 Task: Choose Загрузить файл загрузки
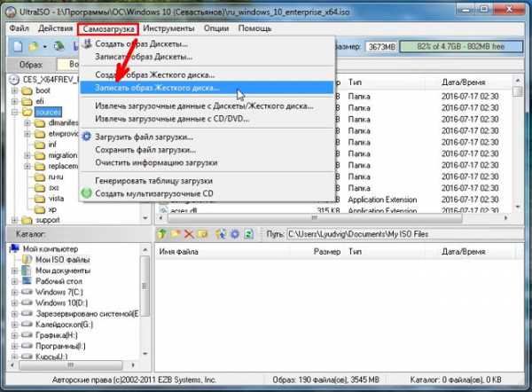[x=207, y=137]
